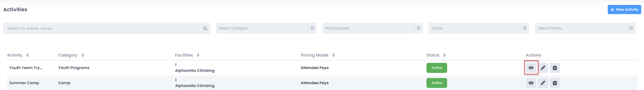Archive the Youth Team Try… activity
This screenshot has height=90, width=644.
point(555,68)
